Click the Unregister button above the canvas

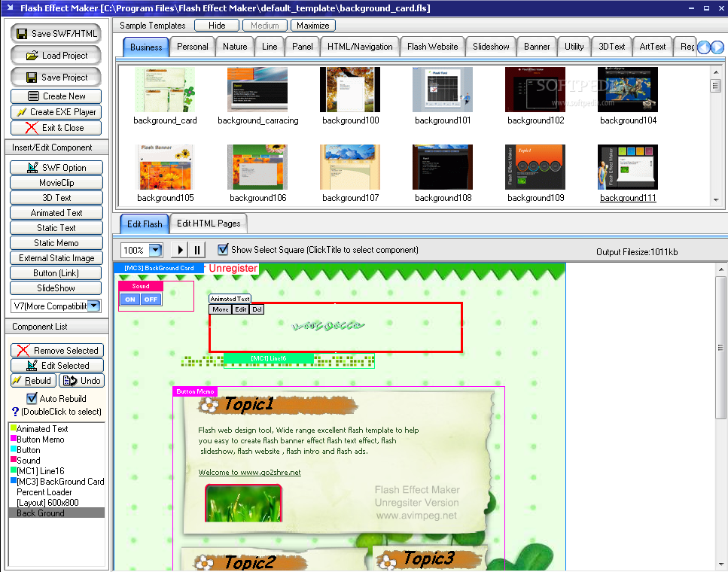click(234, 268)
